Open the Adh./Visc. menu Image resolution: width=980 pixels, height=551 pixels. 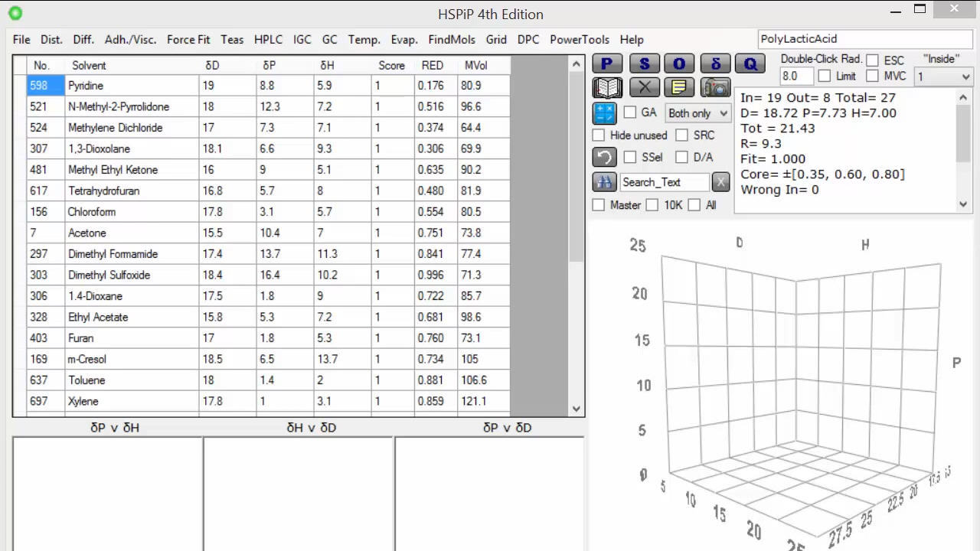point(130,40)
